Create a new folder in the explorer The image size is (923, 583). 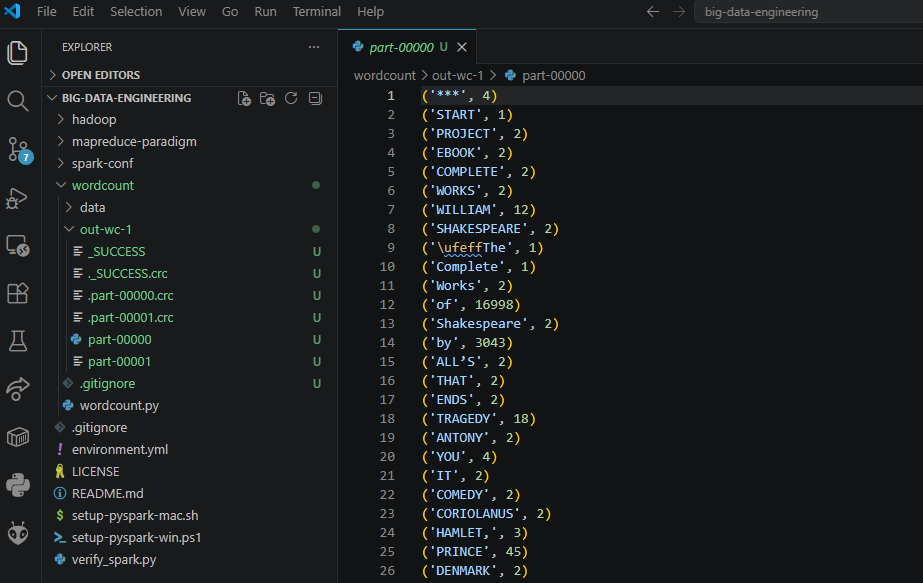pyautogui.click(x=267, y=98)
